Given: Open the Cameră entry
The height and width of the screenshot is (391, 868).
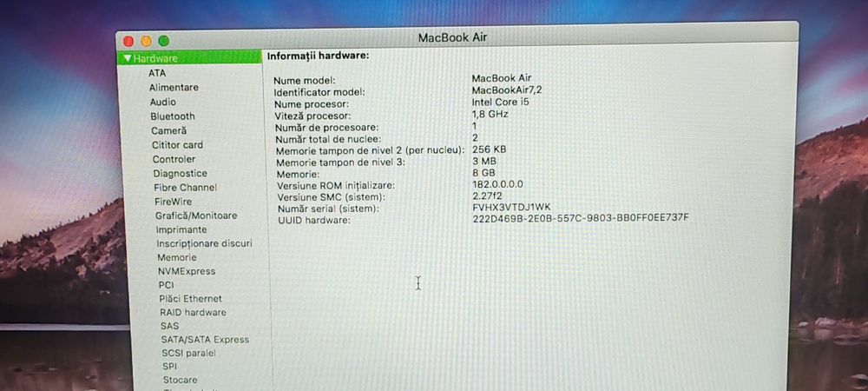Looking at the screenshot, I should 169,130.
